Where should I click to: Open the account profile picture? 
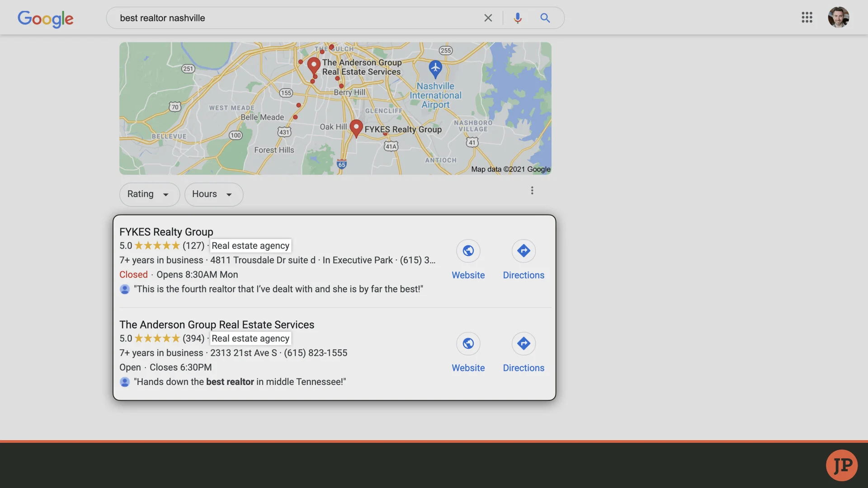838,18
